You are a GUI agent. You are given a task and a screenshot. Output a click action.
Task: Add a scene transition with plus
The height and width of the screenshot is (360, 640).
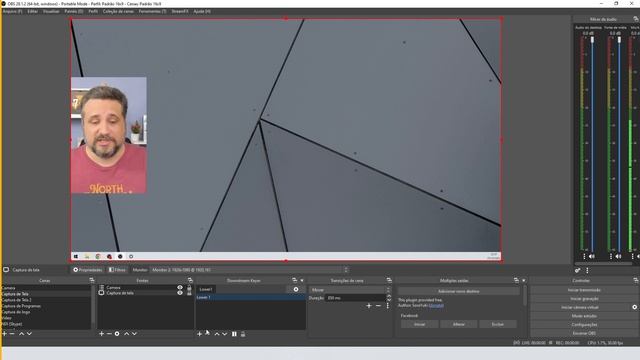point(369,306)
